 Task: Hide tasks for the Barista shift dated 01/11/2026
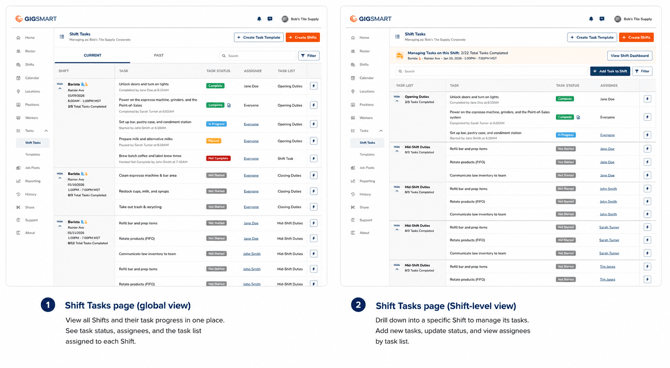[60, 223]
